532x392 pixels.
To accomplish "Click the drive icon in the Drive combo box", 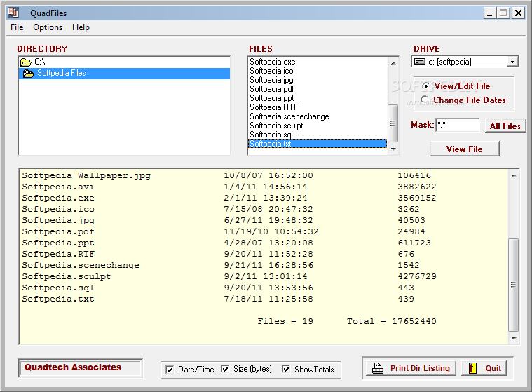I will pyautogui.click(x=420, y=62).
